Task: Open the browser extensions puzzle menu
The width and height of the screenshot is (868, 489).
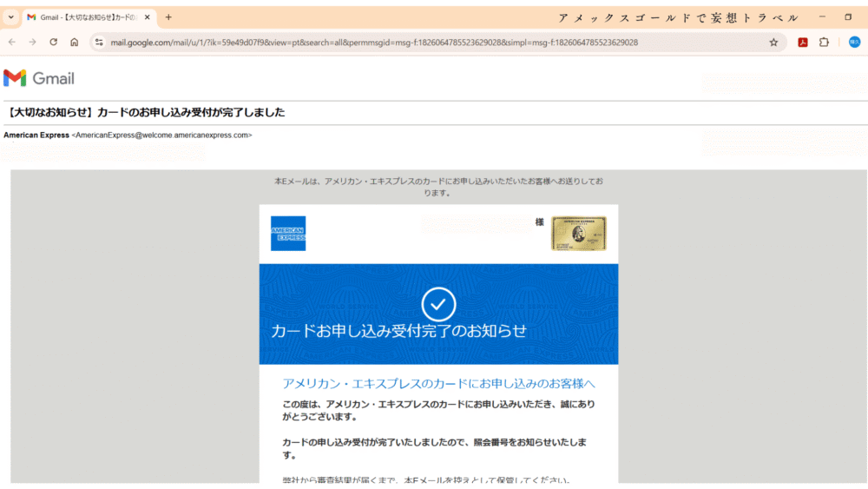Action: pyautogui.click(x=824, y=42)
